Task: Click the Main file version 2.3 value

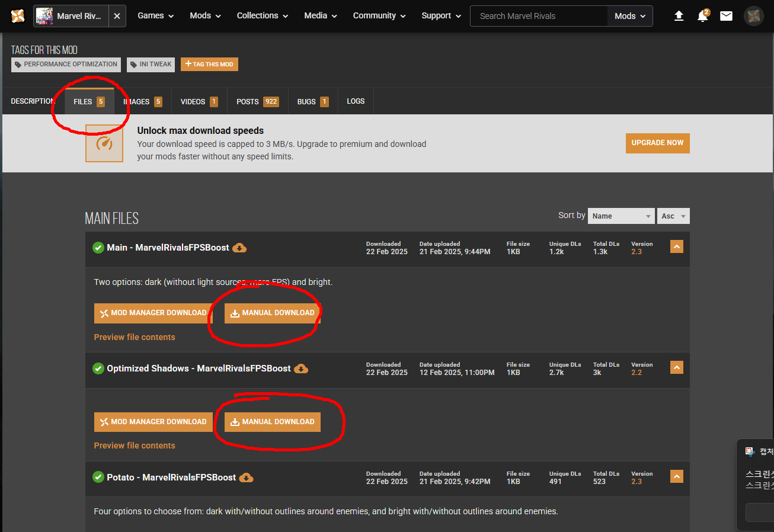Action: 637,252
